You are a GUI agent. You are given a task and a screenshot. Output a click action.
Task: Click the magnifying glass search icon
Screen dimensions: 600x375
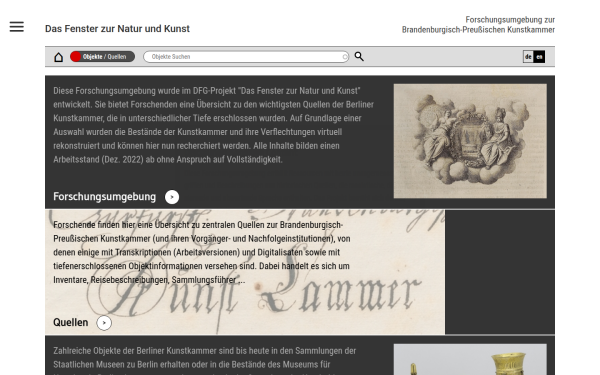359,57
